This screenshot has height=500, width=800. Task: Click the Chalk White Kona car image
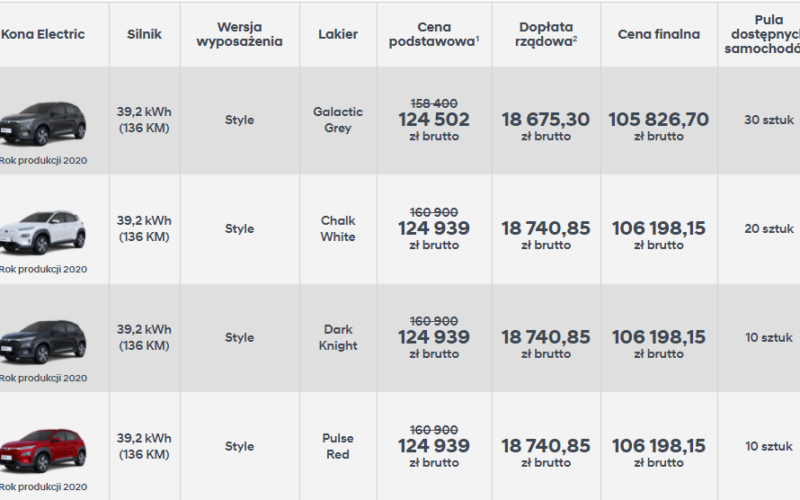coord(44,231)
